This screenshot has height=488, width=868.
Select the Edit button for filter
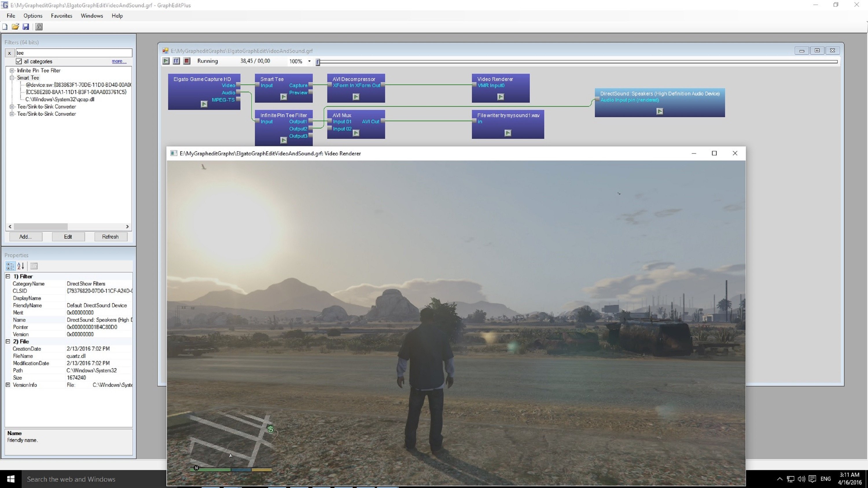[x=67, y=237]
